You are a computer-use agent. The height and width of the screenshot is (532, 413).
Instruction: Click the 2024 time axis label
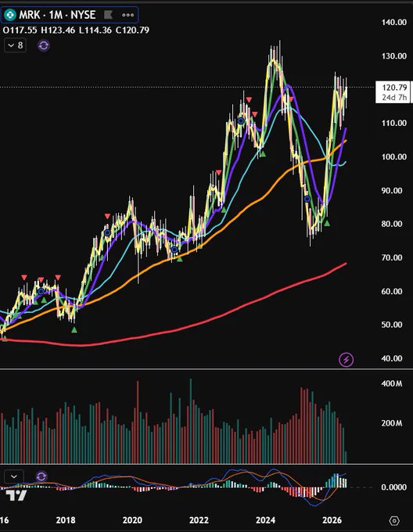coord(265,520)
